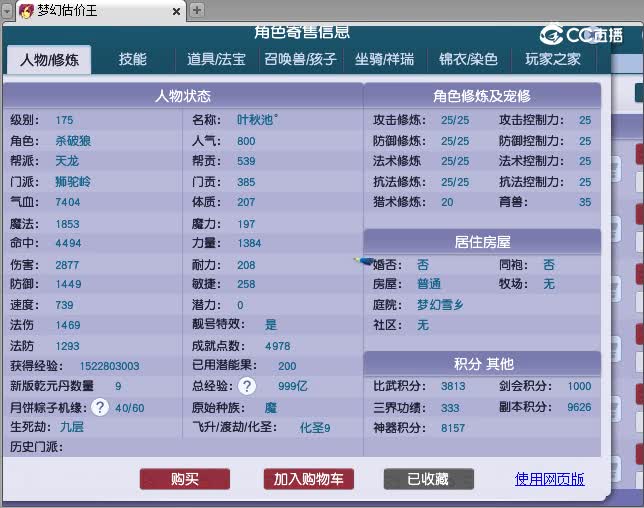This screenshot has width=644, height=508.
Task: Select the 梦幻估价王 browser tab
Action: click(x=101, y=11)
